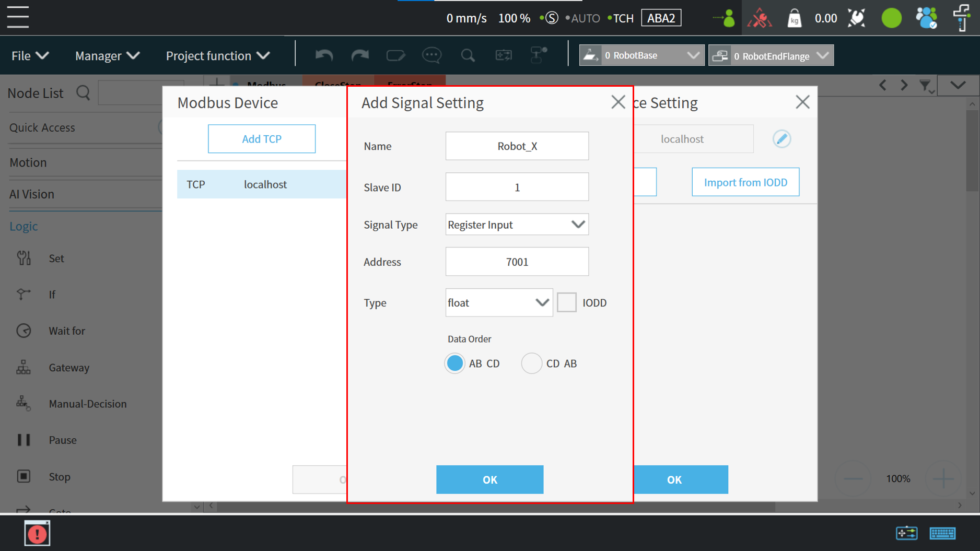Click the redo arrow icon
This screenshot has width=980, height=551.
pos(359,55)
